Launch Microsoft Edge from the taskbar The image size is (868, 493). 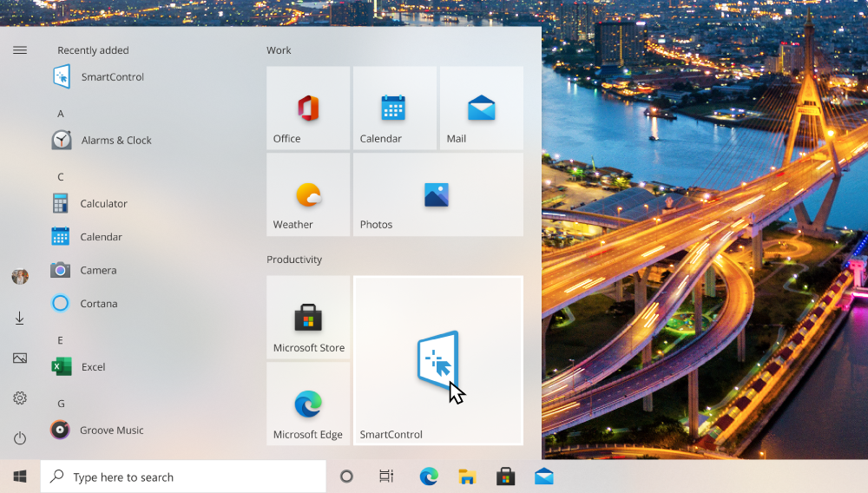[x=429, y=477]
